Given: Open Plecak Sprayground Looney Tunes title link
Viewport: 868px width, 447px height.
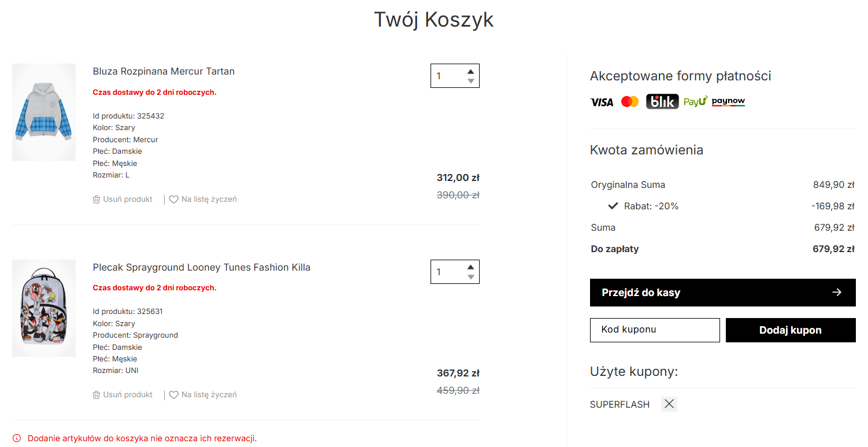Looking at the screenshot, I should coord(202,268).
